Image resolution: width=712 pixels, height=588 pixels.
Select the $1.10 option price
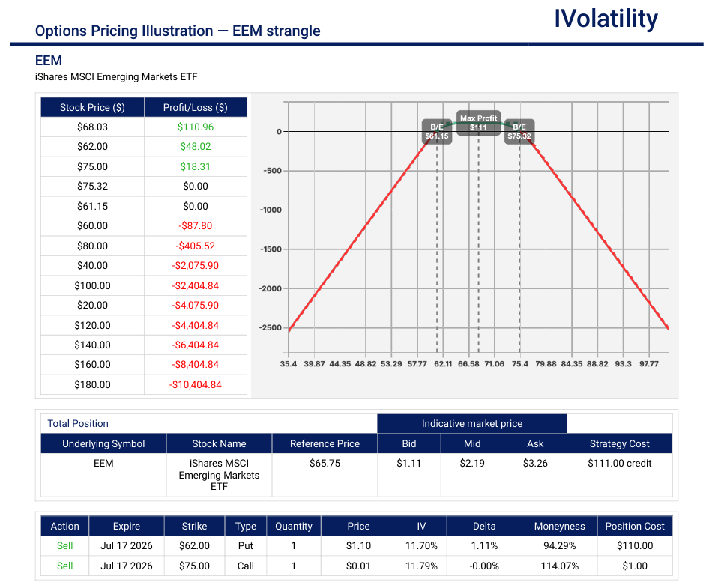[358, 546]
